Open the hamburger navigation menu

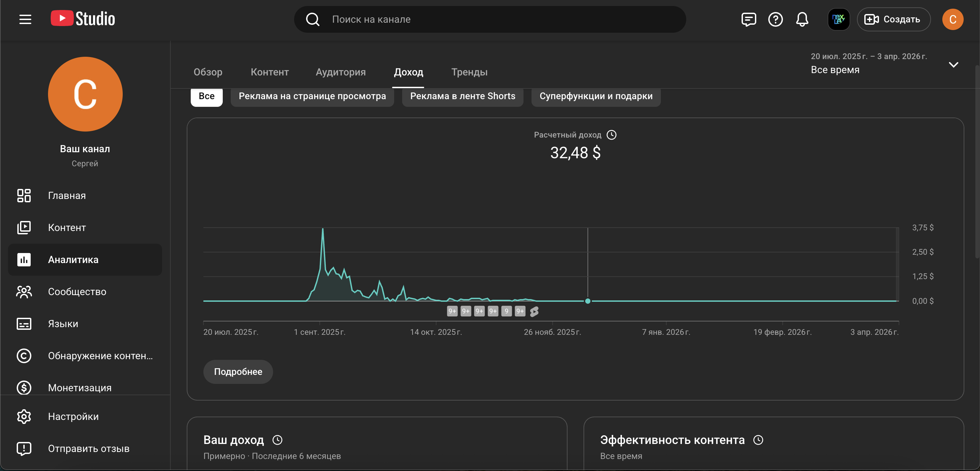25,19
